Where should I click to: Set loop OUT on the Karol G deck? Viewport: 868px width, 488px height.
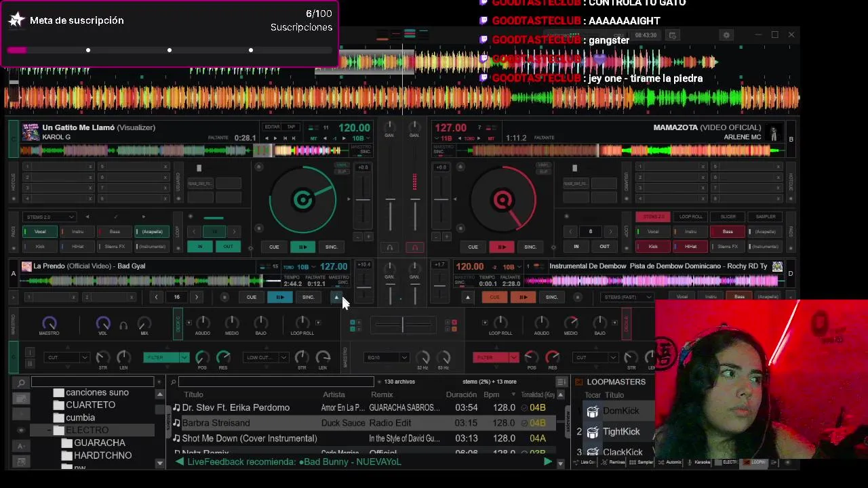[228, 247]
